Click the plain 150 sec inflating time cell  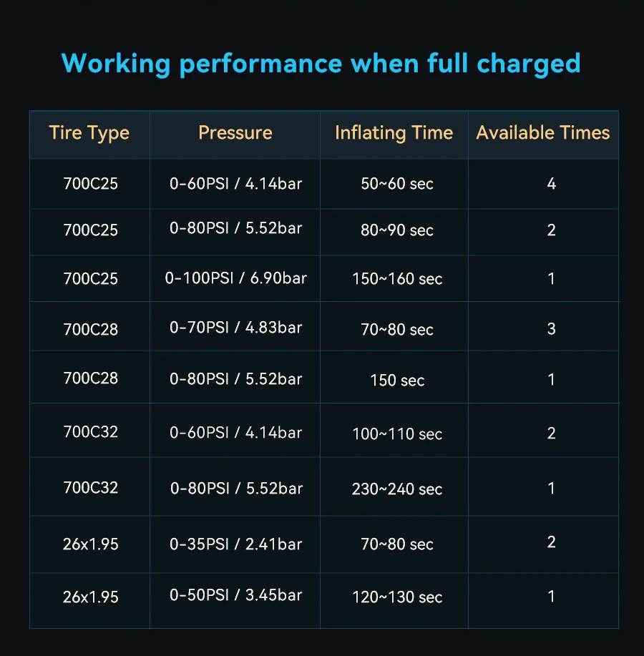(x=397, y=380)
